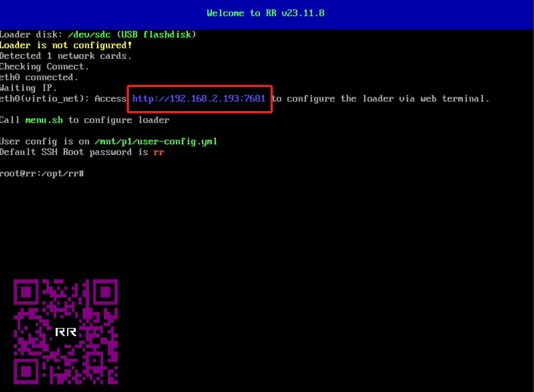Click the RR logo inside the QR code
The width and height of the screenshot is (534, 392).
pyautogui.click(x=66, y=332)
